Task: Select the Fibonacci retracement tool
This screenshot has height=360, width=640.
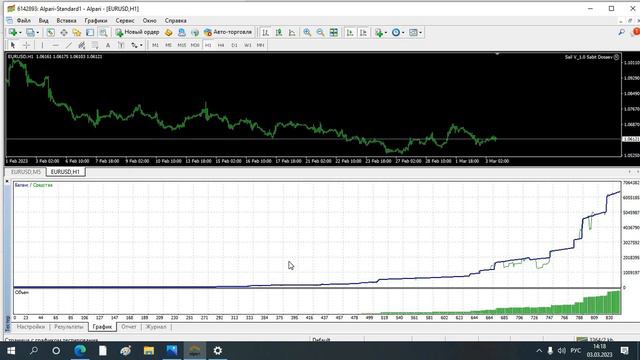Action: 95,45
